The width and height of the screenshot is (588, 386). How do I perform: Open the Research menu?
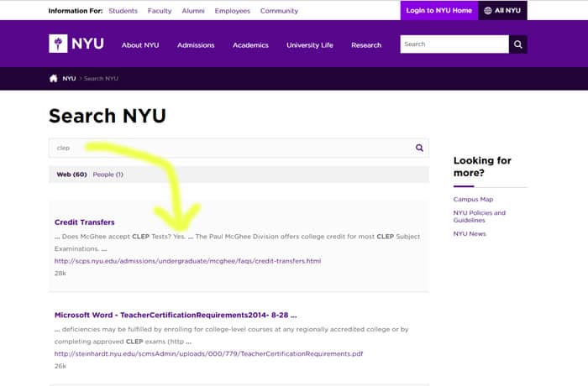366,45
